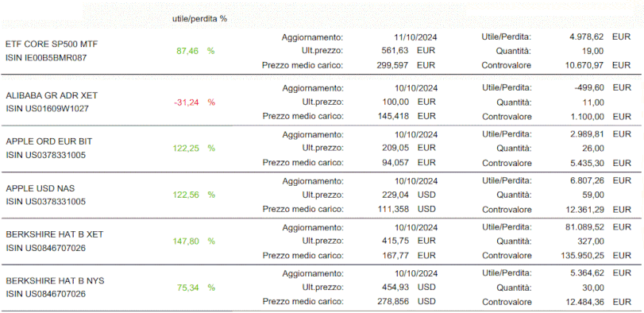The width and height of the screenshot is (644, 313).
Task: Select the APPLE ORD EUR BIT row name
Action: click(49, 141)
